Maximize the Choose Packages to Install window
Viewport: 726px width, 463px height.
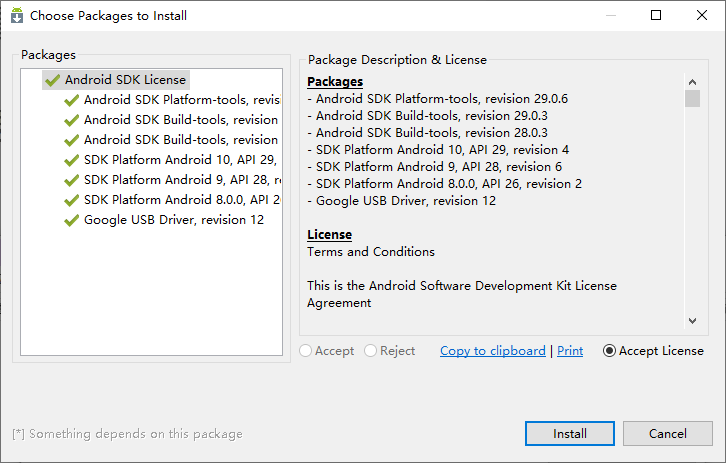coord(656,15)
